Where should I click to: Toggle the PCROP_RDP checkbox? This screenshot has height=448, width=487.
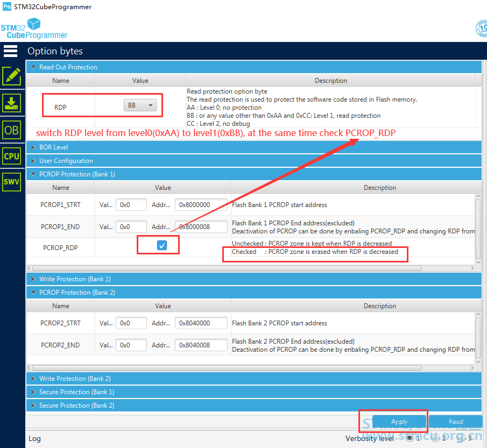(x=162, y=245)
